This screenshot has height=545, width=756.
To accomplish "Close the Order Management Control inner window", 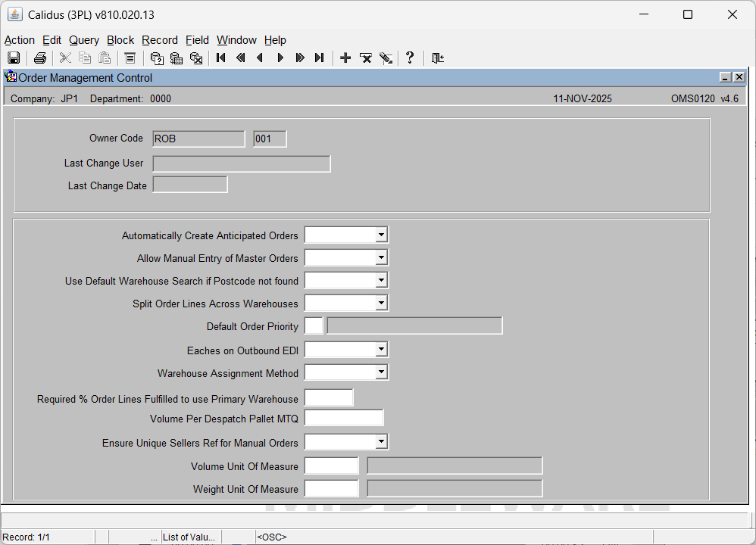I will pos(739,77).
